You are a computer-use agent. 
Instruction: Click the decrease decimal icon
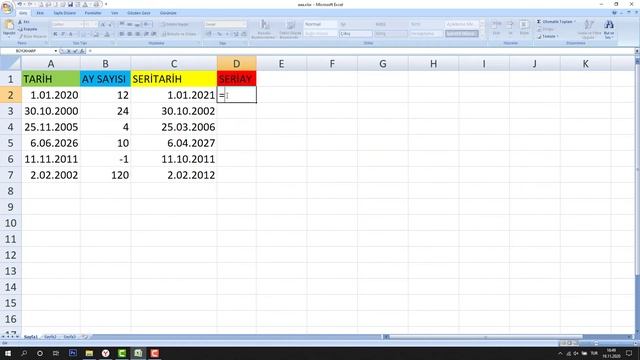(243, 34)
